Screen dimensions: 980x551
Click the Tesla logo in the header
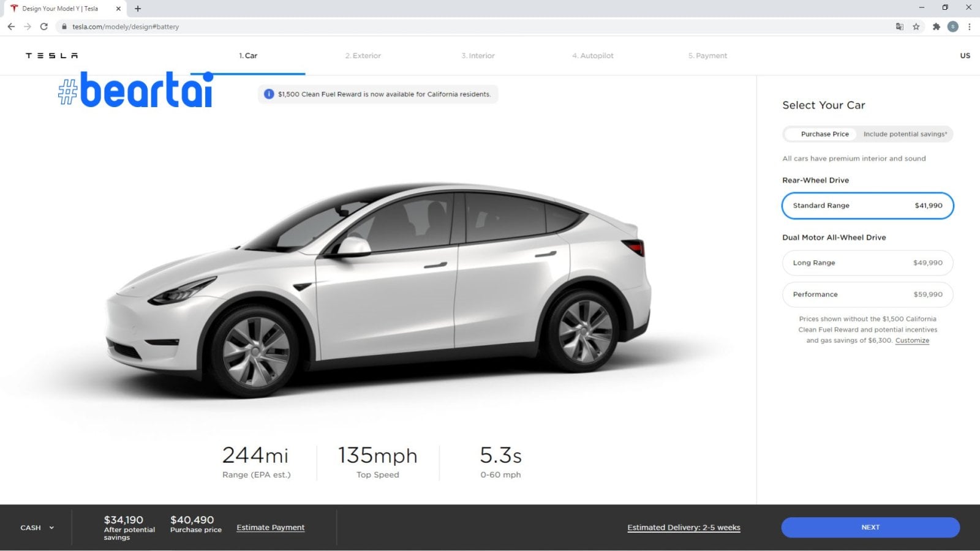click(x=51, y=56)
